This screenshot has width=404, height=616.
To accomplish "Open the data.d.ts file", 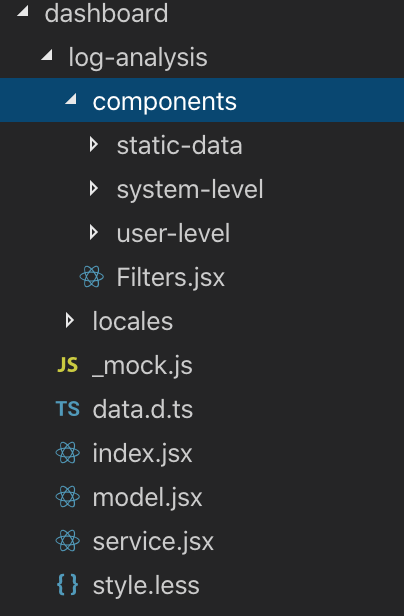I will [143, 409].
